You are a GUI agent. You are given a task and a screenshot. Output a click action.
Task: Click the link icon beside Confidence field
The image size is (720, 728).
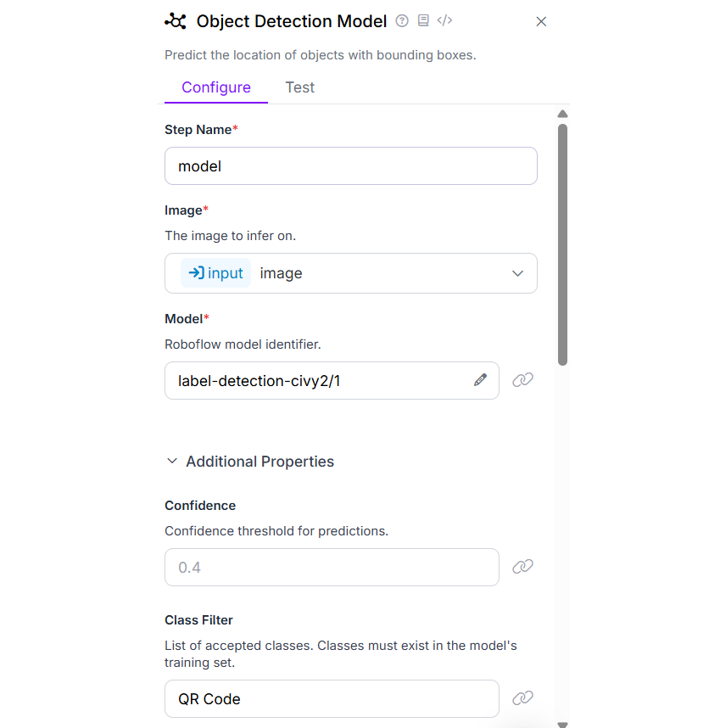523,566
